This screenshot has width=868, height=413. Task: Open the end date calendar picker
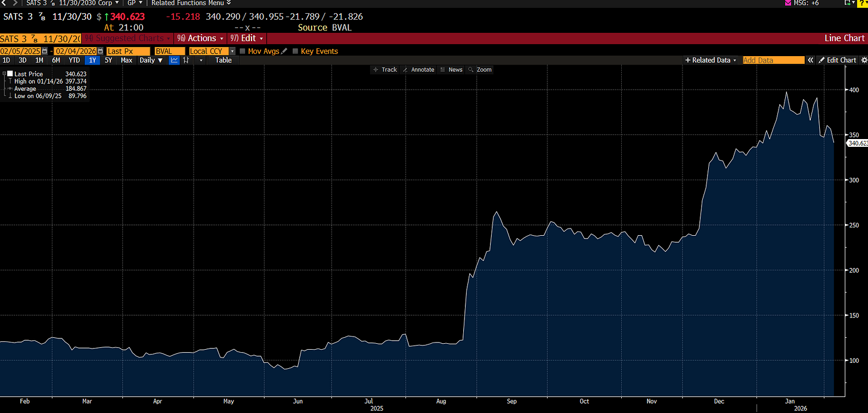pyautogui.click(x=100, y=51)
